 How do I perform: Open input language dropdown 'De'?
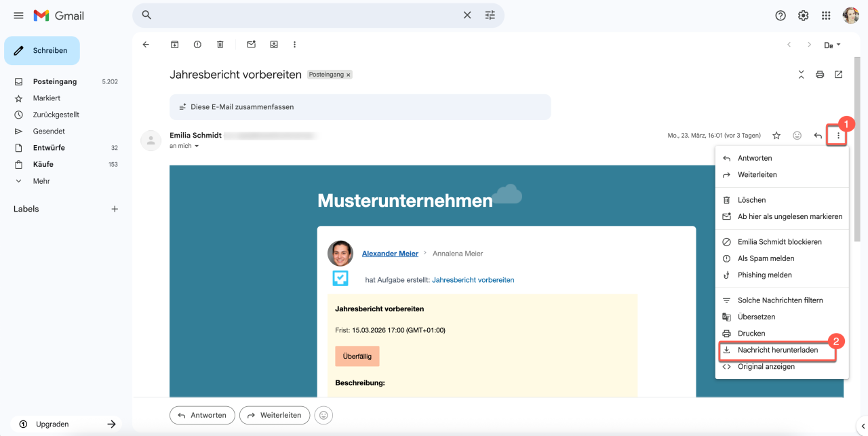tap(832, 45)
